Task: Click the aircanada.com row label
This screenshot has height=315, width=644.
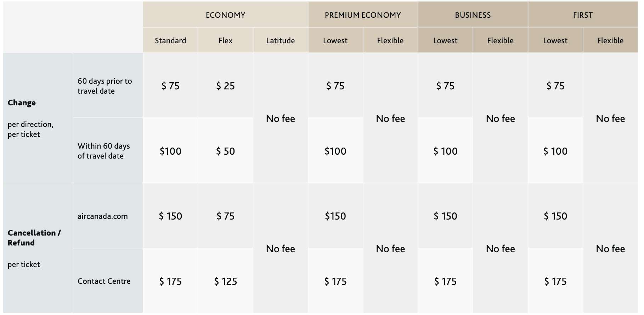Action: tap(103, 216)
